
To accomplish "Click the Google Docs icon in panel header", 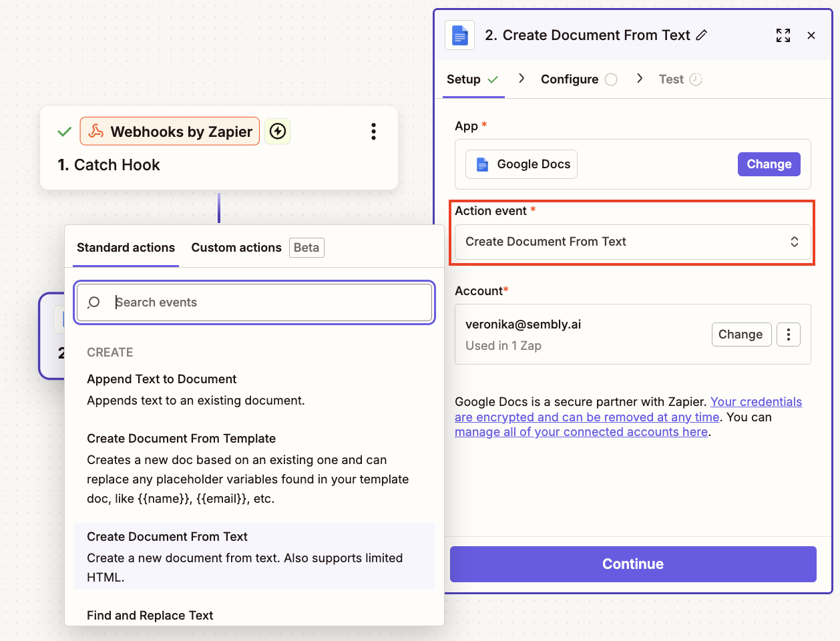I will point(459,35).
